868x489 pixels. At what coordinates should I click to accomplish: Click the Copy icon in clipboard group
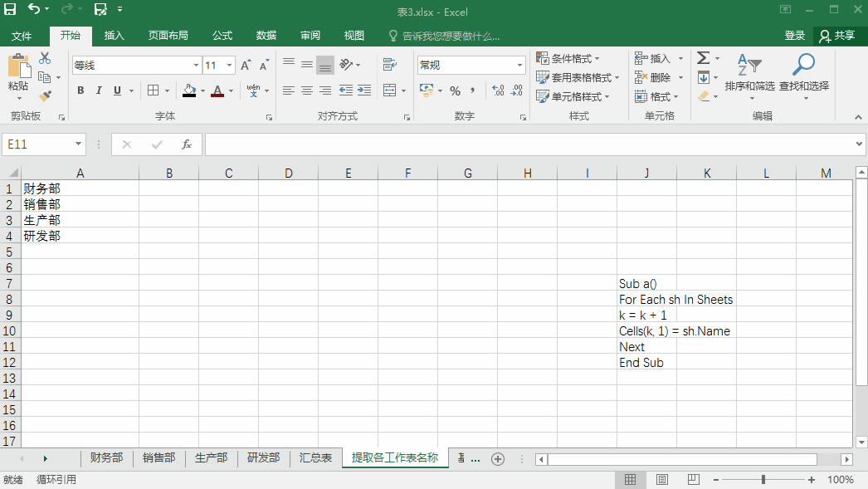[44, 77]
